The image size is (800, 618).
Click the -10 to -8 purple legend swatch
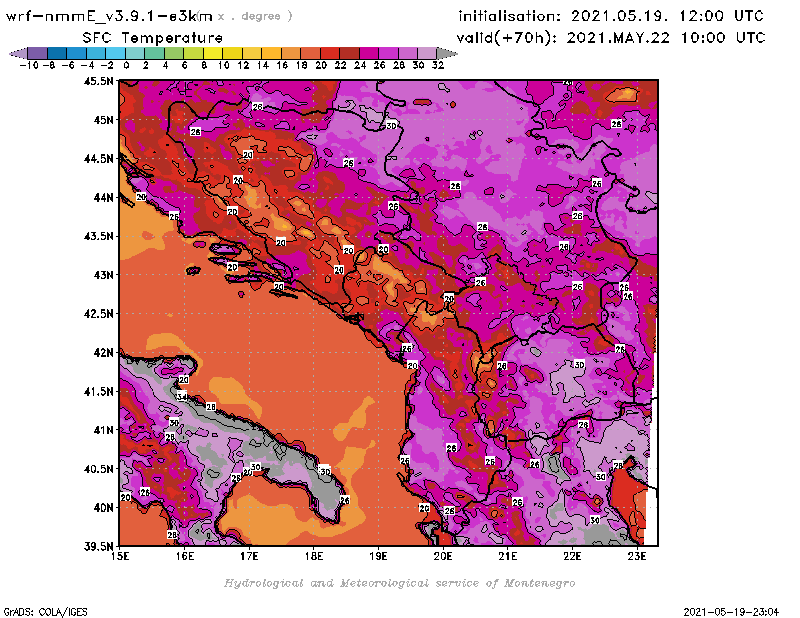click(38, 53)
